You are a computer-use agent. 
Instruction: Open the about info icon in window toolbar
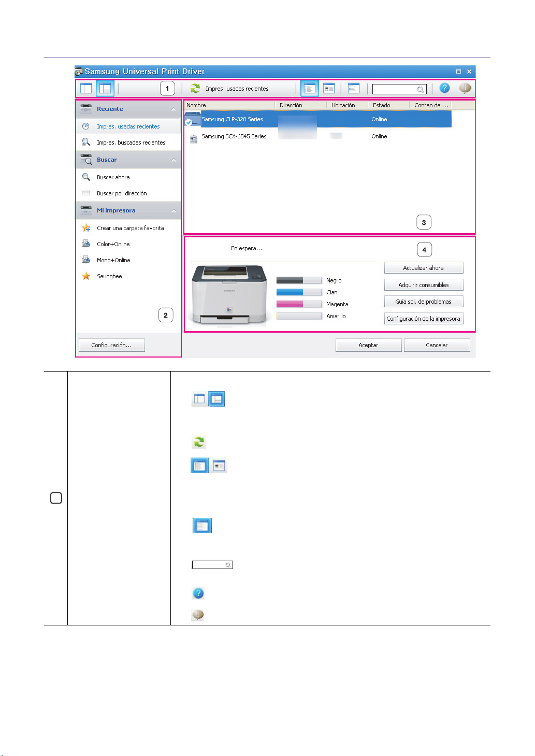(465, 88)
